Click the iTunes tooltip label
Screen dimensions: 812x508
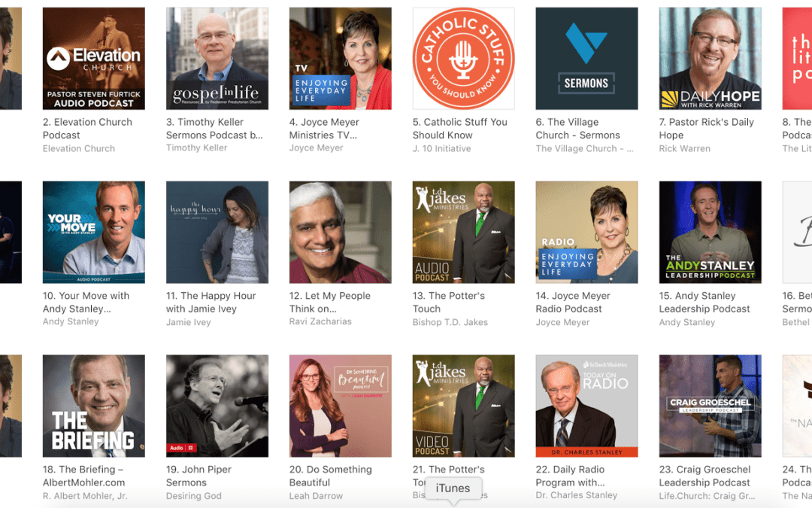click(x=453, y=488)
